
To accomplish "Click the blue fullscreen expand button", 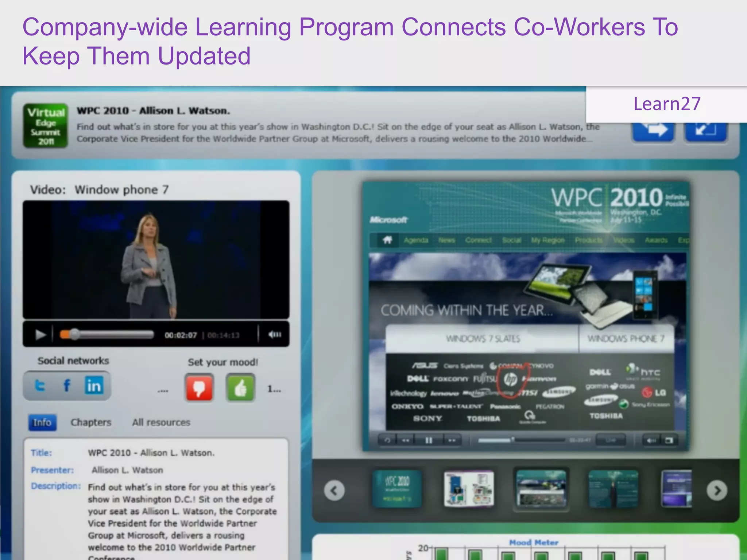I will (x=706, y=131).
